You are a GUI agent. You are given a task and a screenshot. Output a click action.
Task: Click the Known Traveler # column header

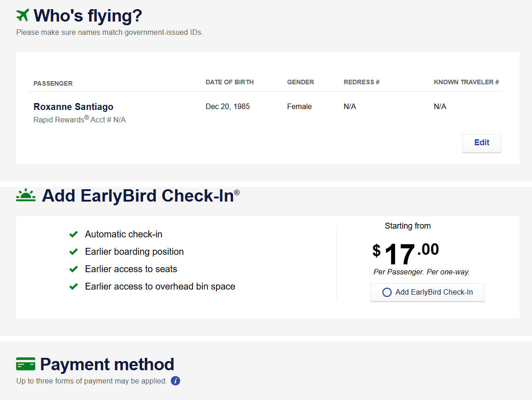pyautogui.click(x=466, y=82)
